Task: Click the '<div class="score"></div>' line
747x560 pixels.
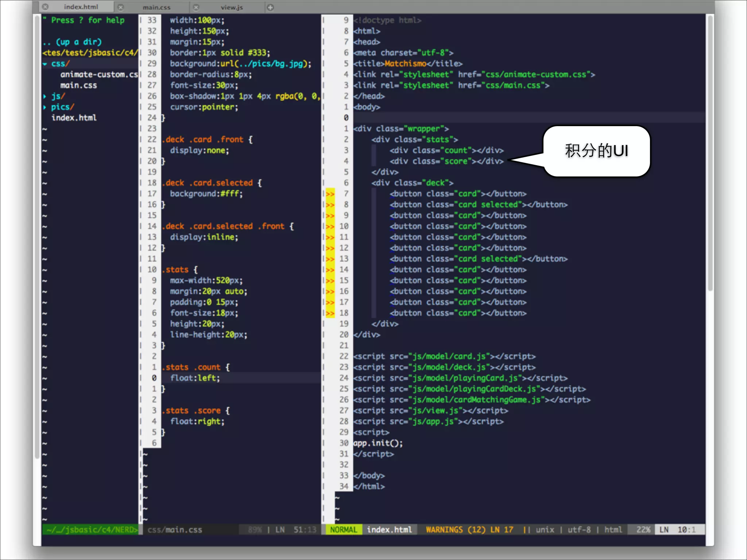Action: 446,161
